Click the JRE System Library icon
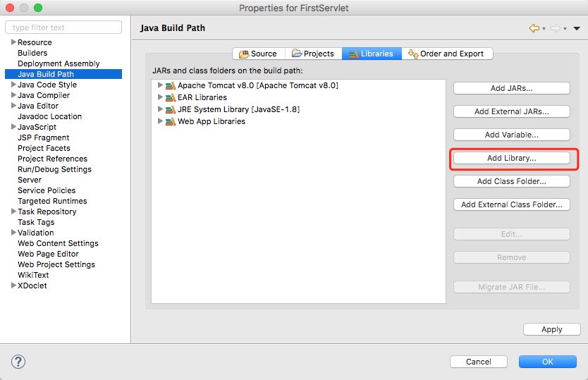Viewport: 588px width, 380px height. click(171, 109)
